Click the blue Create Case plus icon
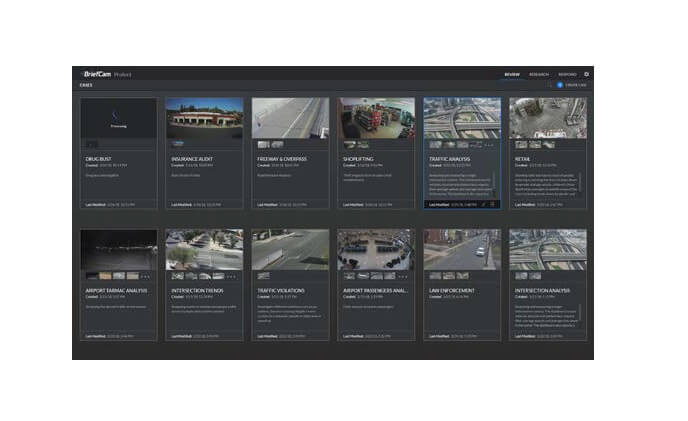 click(x=560, y=86)
